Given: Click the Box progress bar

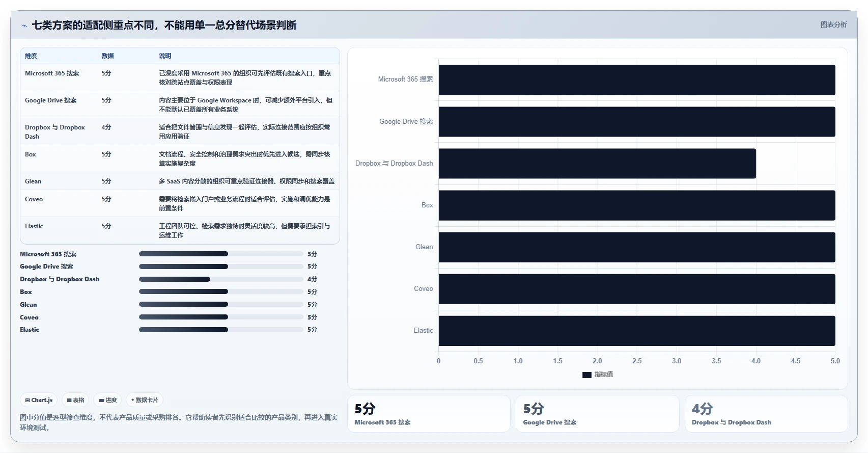Looking at the screenshot, I should click(221, 292).
